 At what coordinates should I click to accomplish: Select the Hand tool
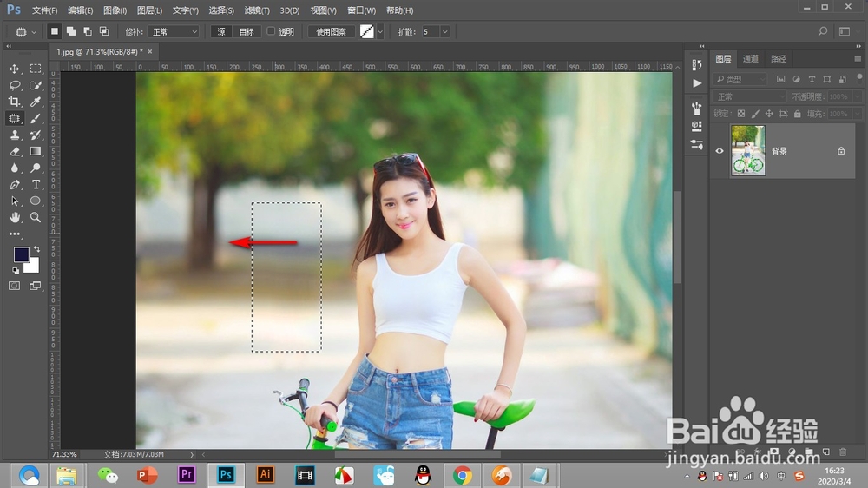15,217
